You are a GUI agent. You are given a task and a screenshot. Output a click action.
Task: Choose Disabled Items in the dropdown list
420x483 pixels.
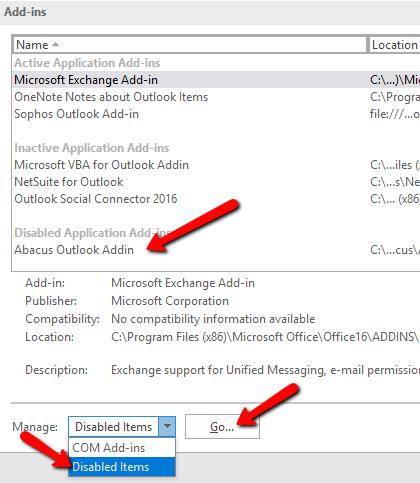click(x=122, y=467)
